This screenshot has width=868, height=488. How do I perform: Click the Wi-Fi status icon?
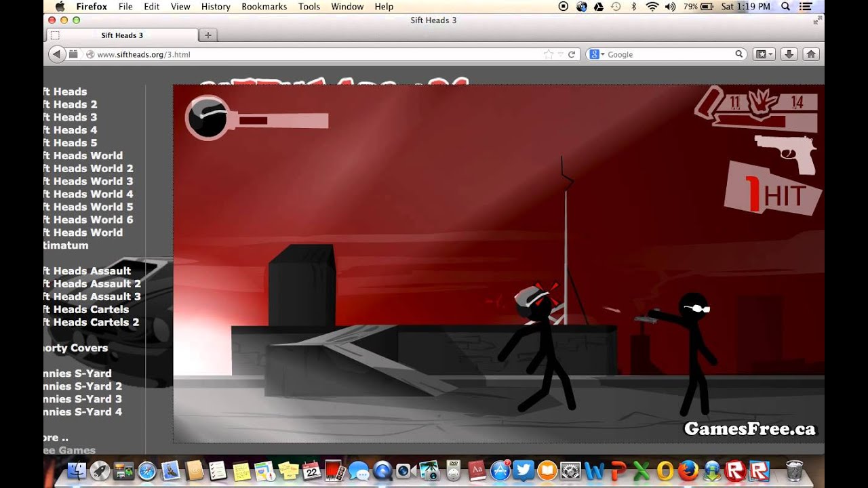(652, 6)
